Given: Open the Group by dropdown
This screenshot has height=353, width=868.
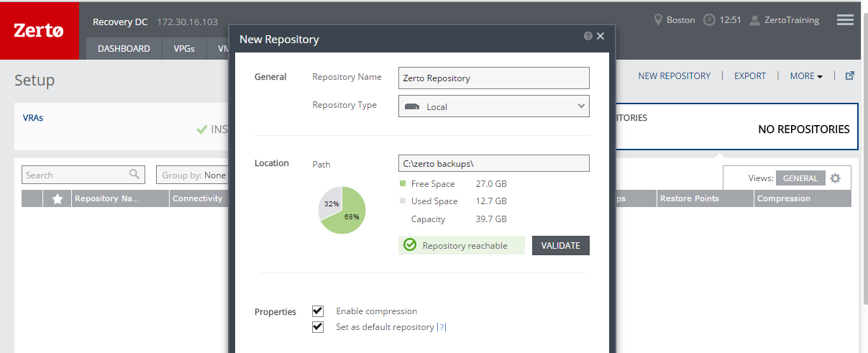Looking at the screenshot, I should click(x=193, y=175).
